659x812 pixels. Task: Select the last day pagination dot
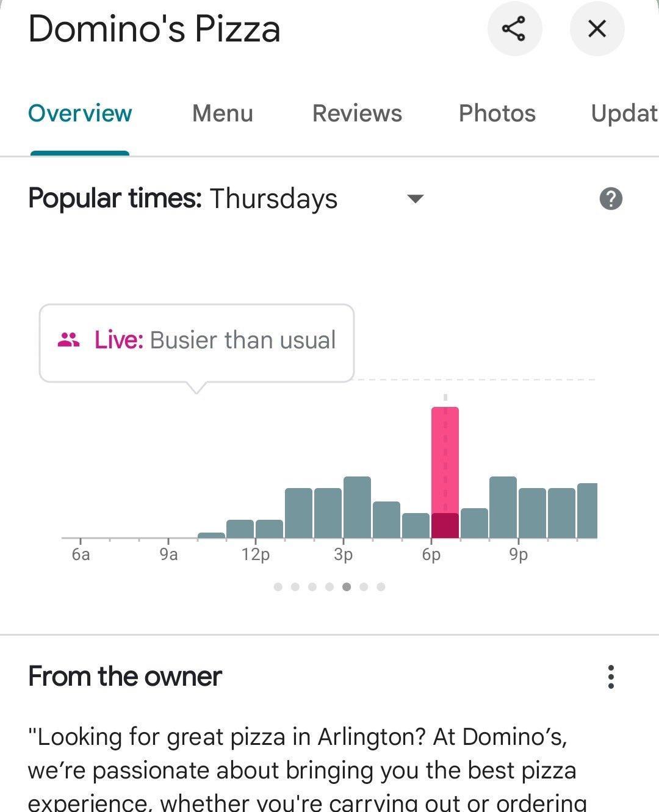click(x=381, y=587)
